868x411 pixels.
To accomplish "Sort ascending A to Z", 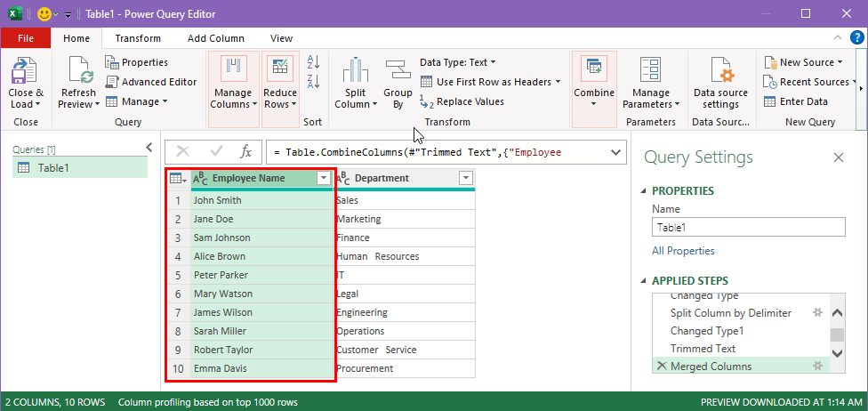I will (313, 62).
